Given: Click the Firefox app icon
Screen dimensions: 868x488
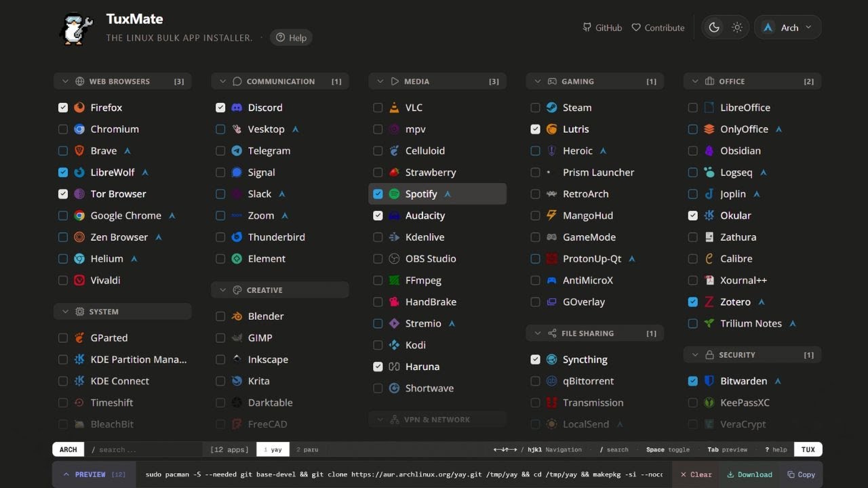Looking at the screenshot, I should pyautogui.click(x=79, y=108).
